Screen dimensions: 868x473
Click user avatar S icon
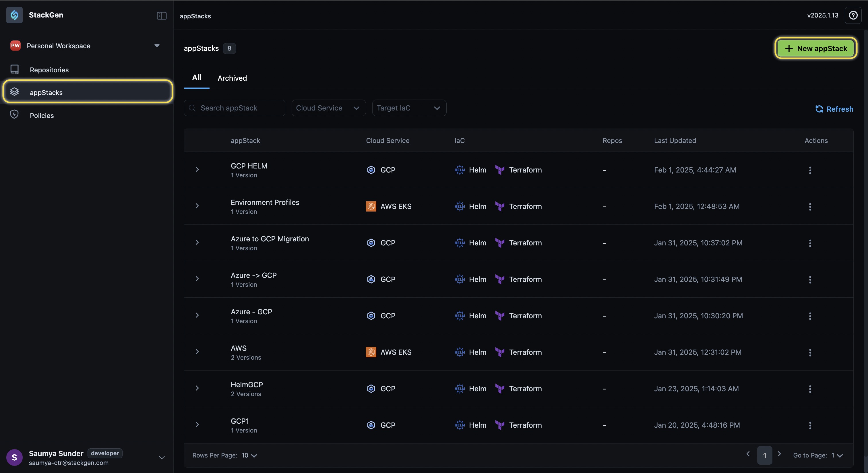14,457
